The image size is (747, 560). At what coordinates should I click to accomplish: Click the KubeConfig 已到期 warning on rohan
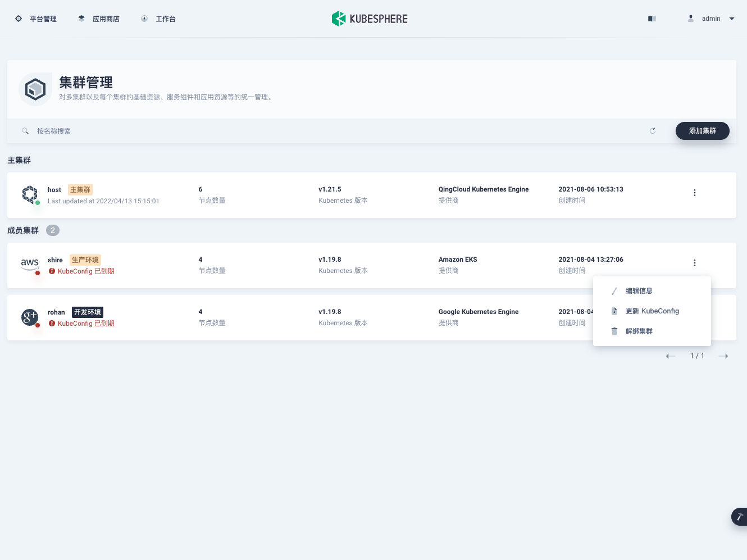pos(82,323)
